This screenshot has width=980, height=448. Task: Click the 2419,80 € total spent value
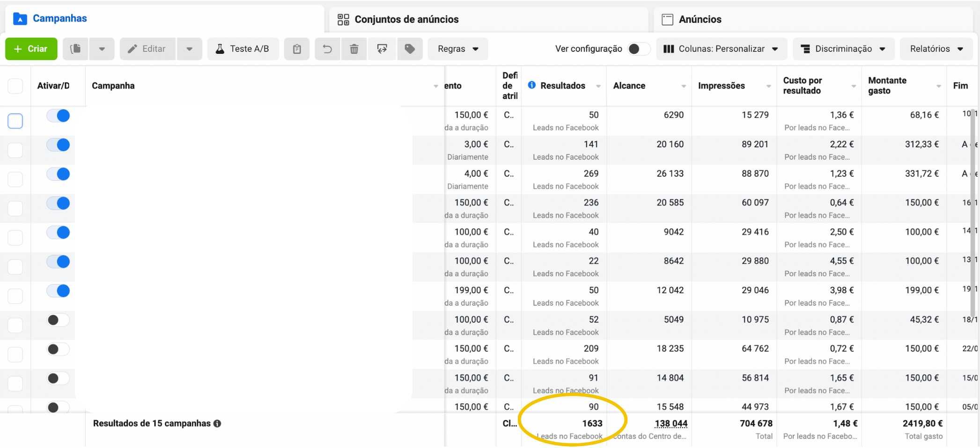(922, 423)
